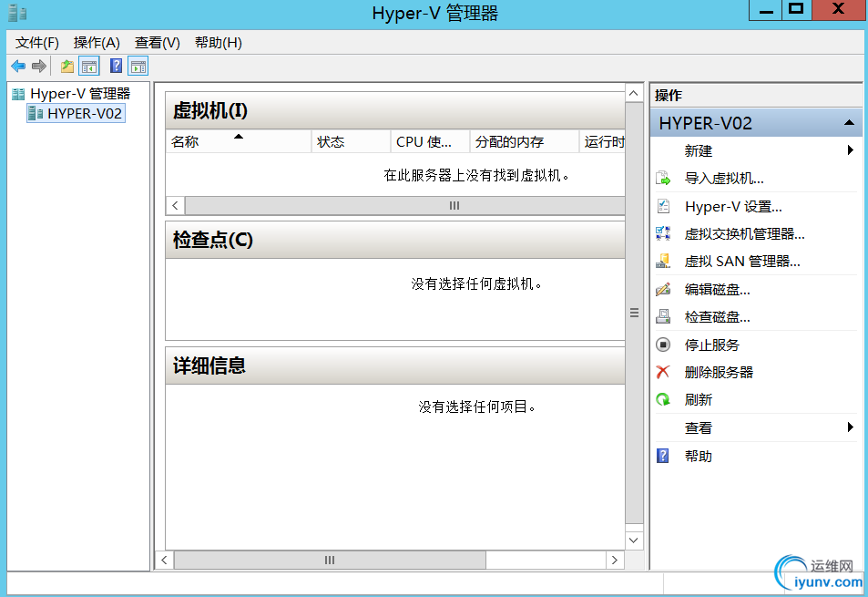868x597 pixels.
Task: Click the vertical scrollbar thumb in center pane
Action: coord(634,313)
